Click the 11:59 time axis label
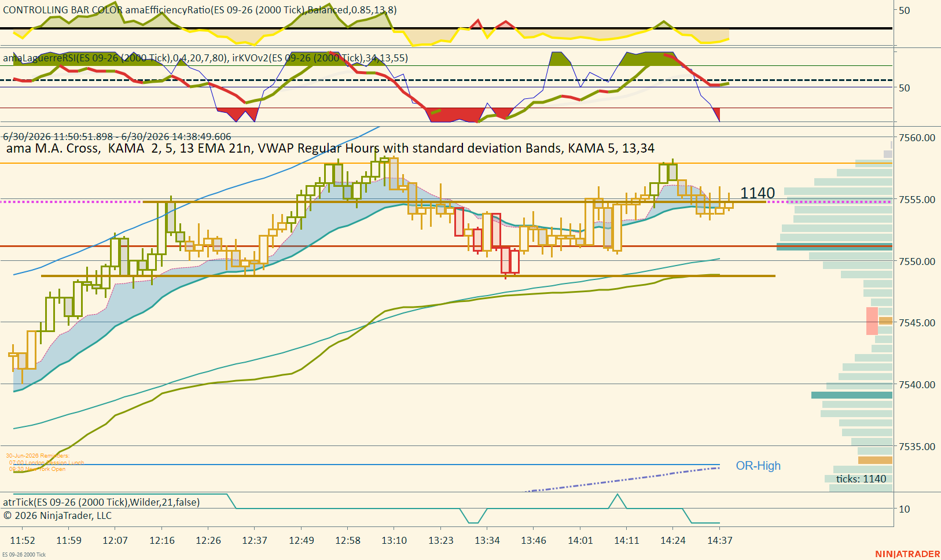The width and height of the screenshot is (941, 560). click(69, 540)
